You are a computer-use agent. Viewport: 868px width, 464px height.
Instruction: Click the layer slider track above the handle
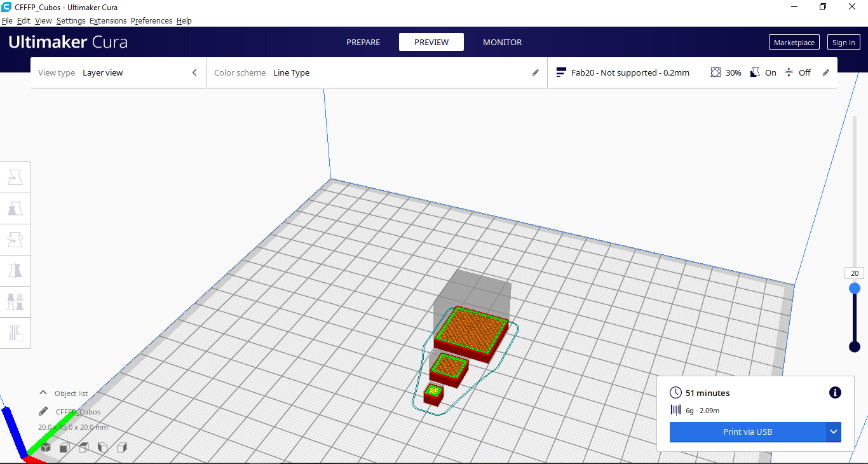pyautogui.click(x=855, y=191)
